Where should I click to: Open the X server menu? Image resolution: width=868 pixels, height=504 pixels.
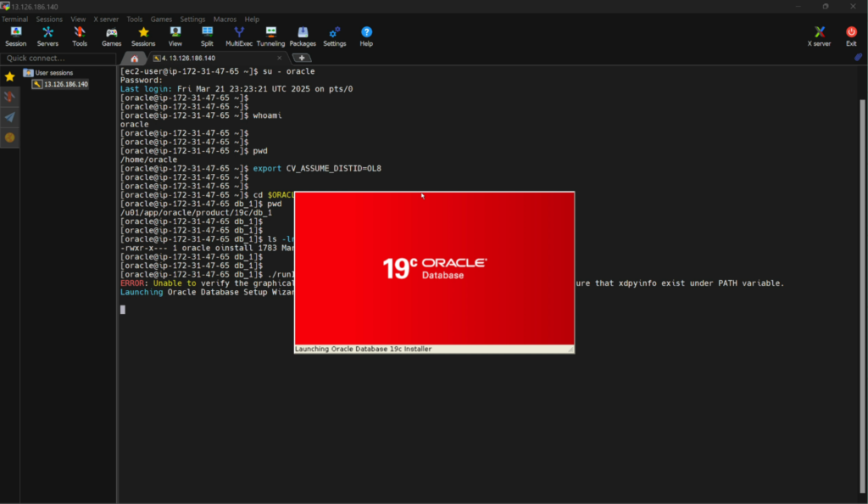pos(106,20)
